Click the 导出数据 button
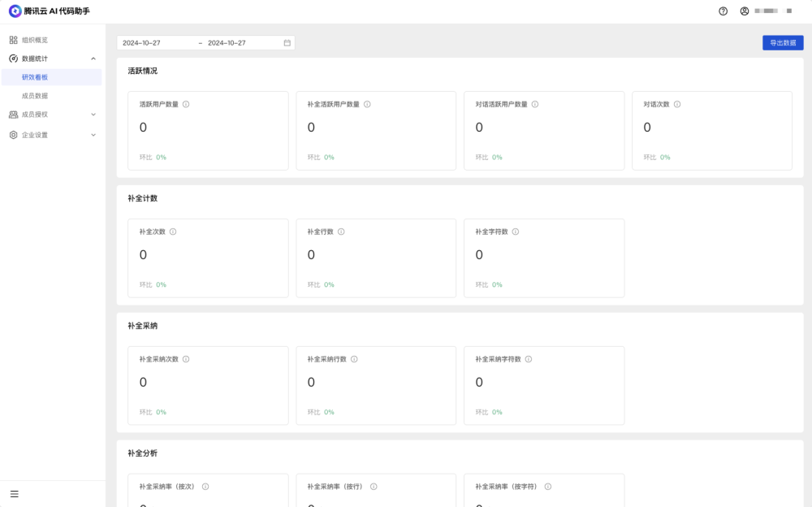Viewport: 812px width, 507px height. 783,43
